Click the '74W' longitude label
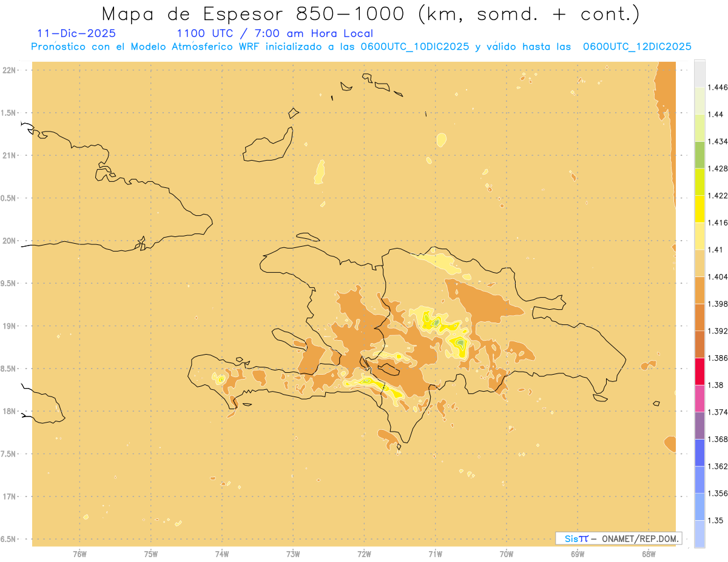 pyautogui.click(x=222, y=554)
